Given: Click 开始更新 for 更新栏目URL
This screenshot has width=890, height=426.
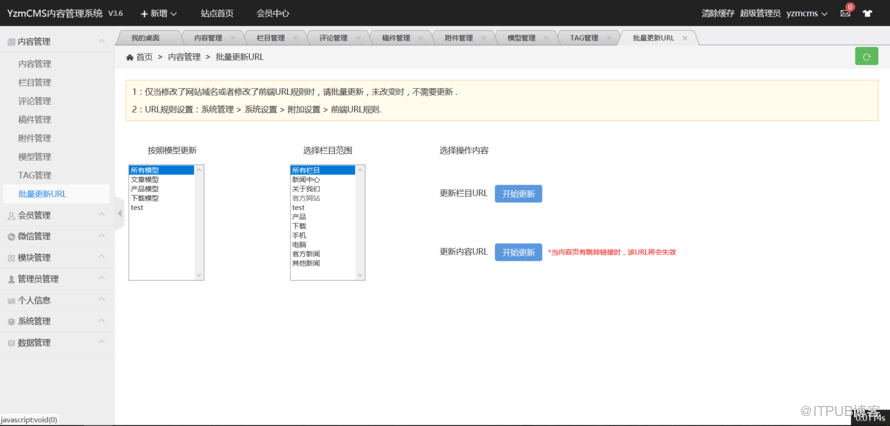Looking at the screenshot, I should click(x=518, y=193).
